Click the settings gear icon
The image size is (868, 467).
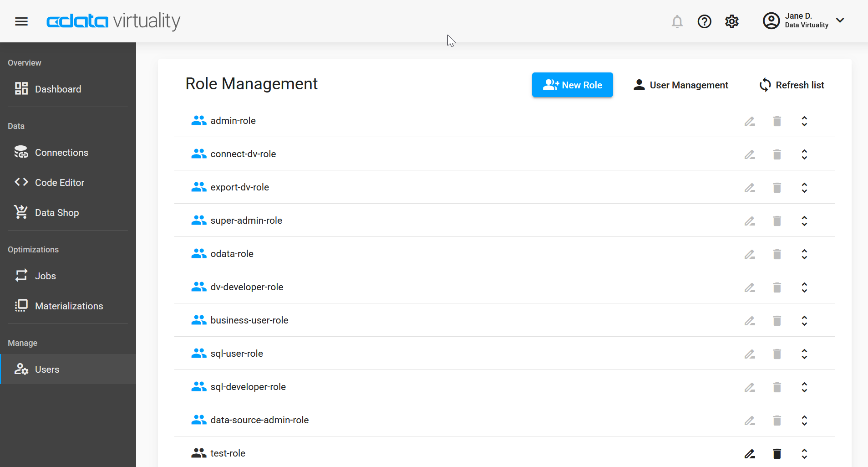(x=731, y=21)
